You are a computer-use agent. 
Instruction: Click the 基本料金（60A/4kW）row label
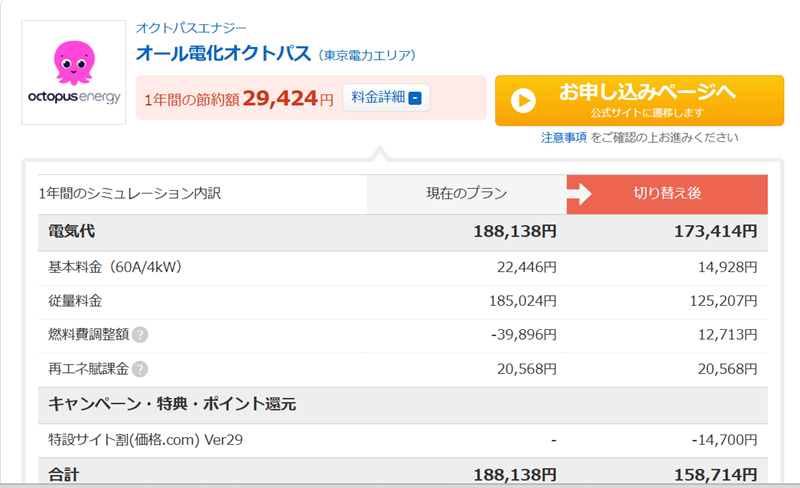[115, 267]
